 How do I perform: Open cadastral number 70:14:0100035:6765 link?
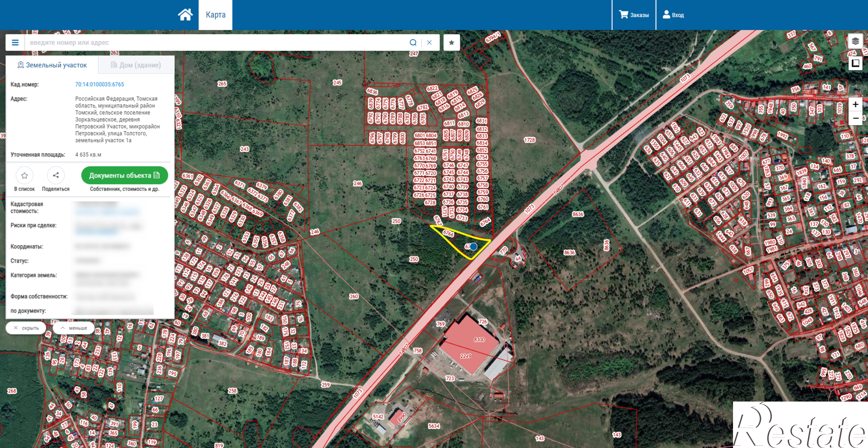pyautogui.click(x=99, y=85)
